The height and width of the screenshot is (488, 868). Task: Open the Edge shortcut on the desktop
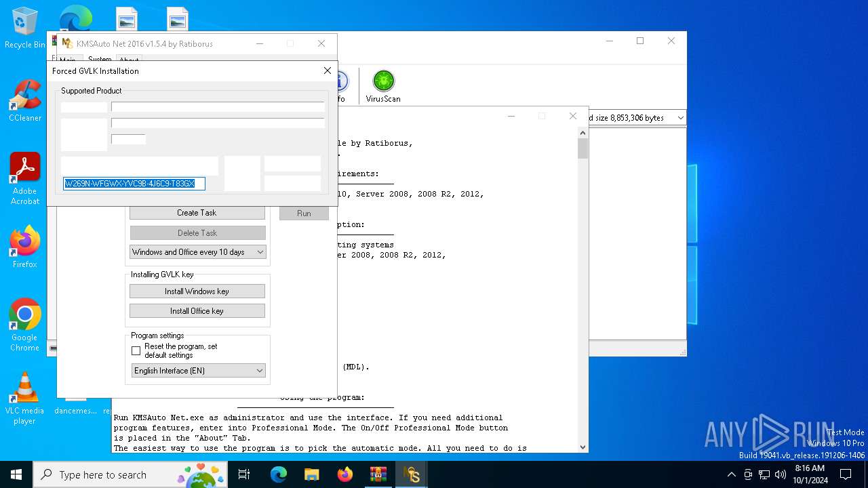point(76,17)
